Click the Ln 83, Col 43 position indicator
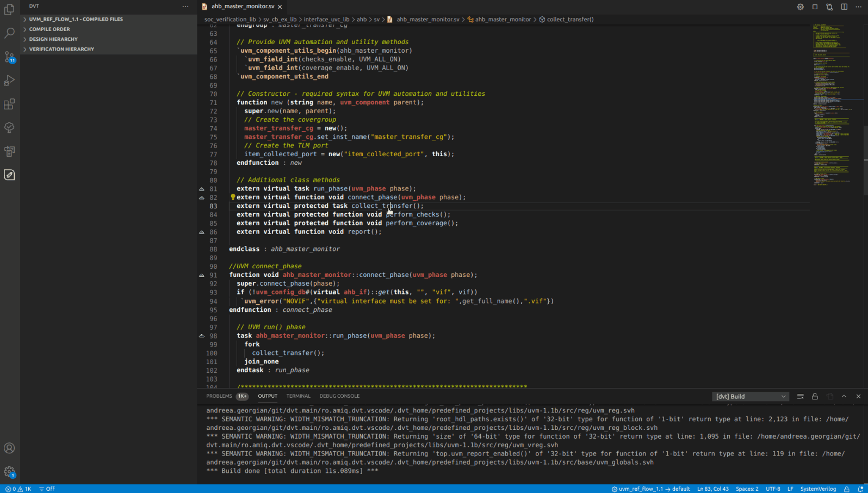The width and height of the screenshot is (868, 493). pos(712,489)
